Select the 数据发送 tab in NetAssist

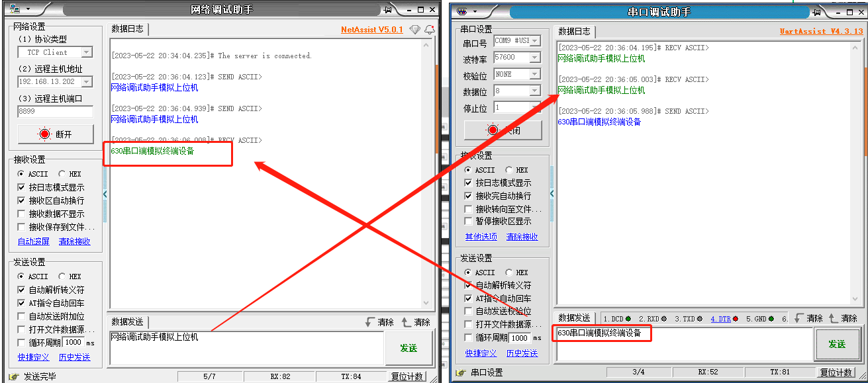(x=127, y=321)
